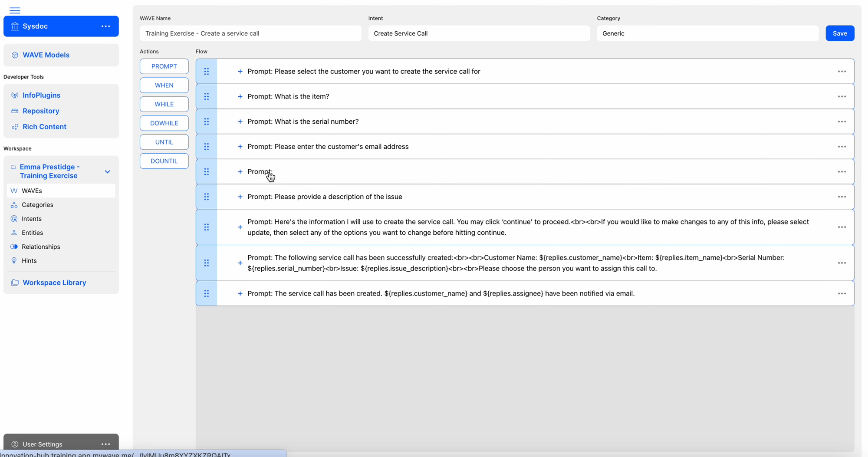Add a PROMPT action
868x457 pixels.
tap(164, 66)
